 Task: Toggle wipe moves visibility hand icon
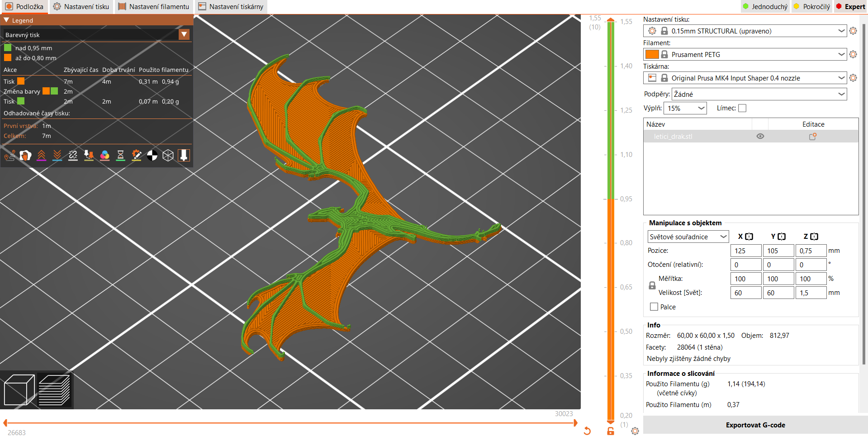25,156
